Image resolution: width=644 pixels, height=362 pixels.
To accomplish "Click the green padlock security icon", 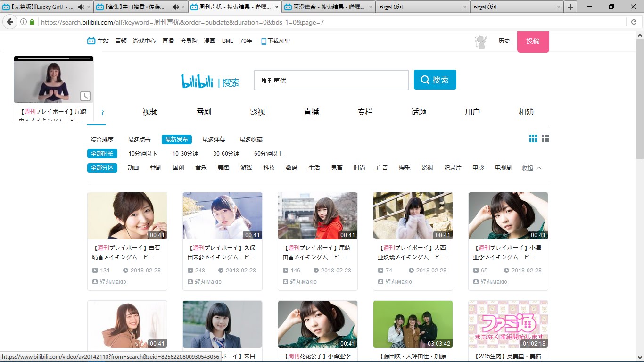I will point(32,22).
